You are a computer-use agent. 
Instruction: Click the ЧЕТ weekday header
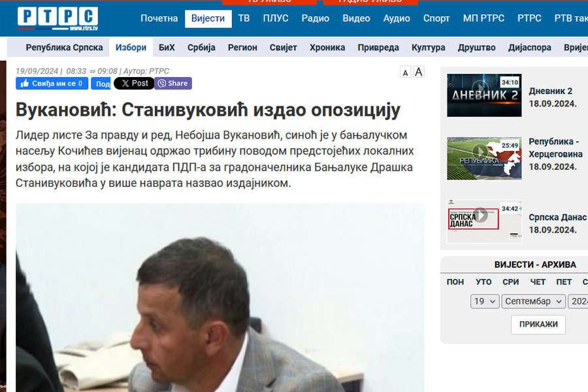(x=538, y=282)
